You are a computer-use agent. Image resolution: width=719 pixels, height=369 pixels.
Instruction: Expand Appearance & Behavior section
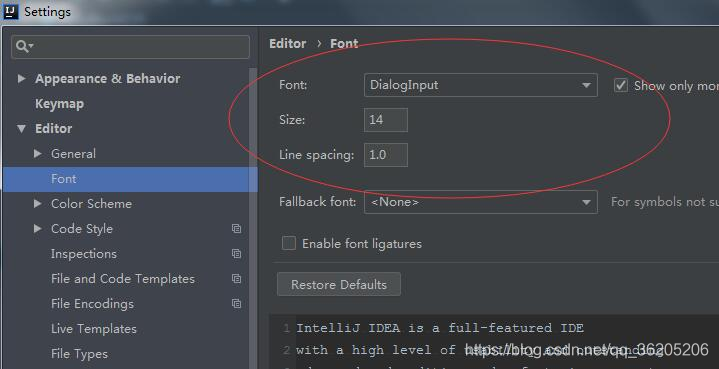tap(21, 78)
